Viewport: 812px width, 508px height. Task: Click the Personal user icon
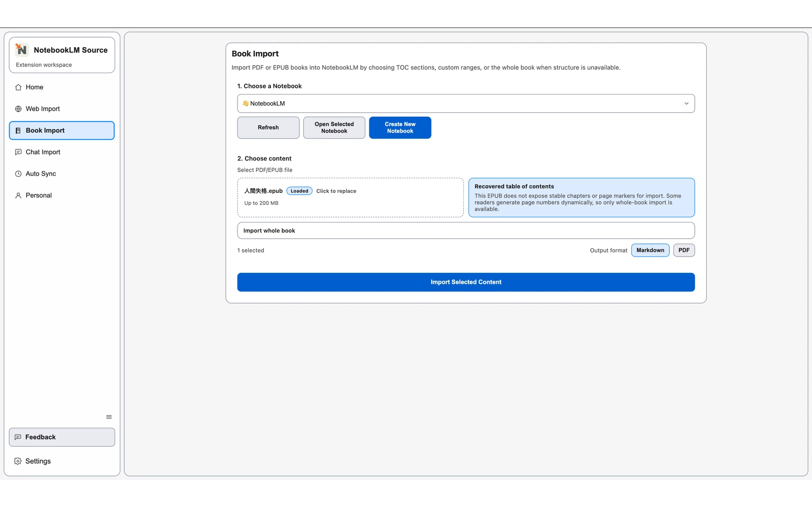(x=18, y=196)
